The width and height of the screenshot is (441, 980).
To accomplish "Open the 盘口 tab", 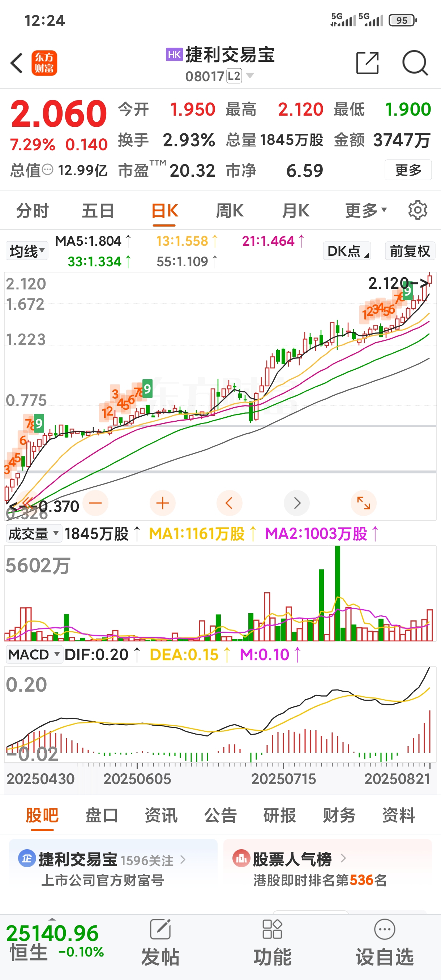I will coord(102,815).
